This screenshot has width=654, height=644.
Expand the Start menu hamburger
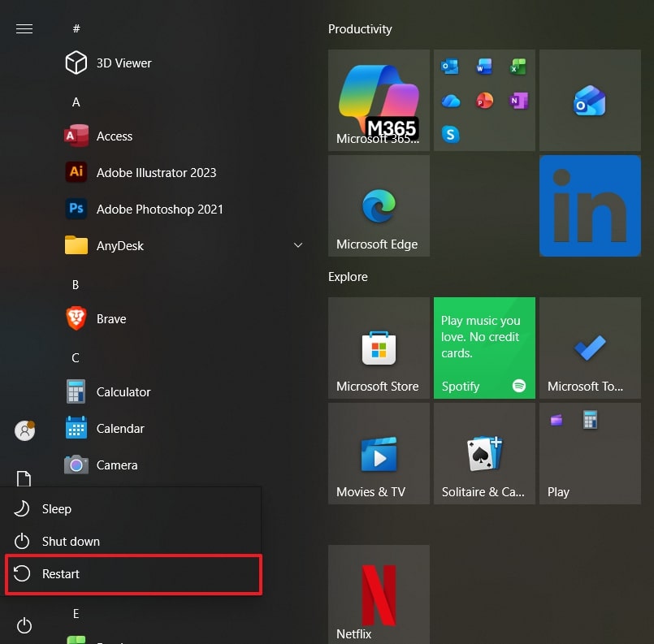point(24,28)
